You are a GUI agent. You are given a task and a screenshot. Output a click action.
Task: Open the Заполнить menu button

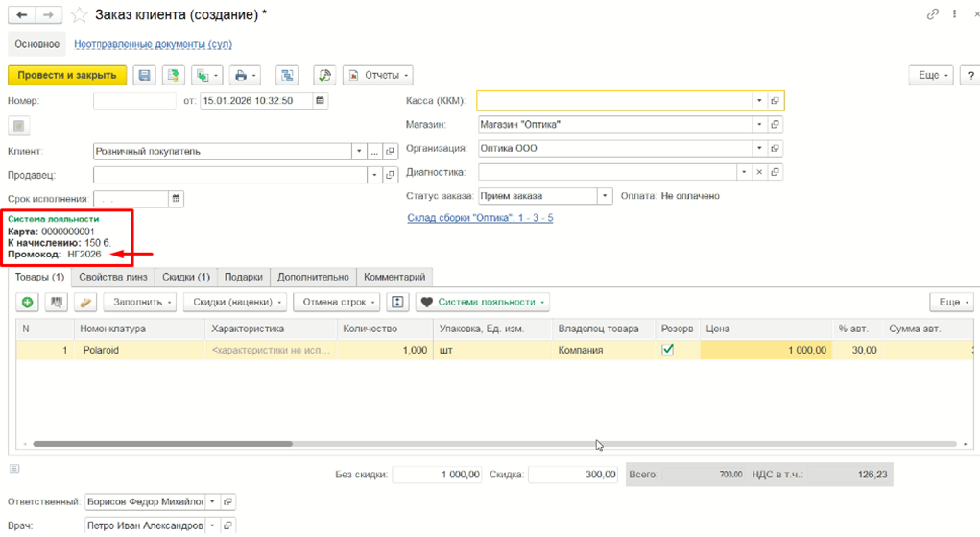tap(140, 303)
